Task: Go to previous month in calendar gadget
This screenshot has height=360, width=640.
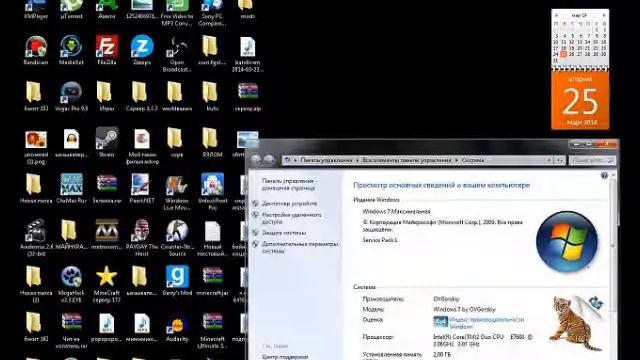Action: (x=556, y=15)
